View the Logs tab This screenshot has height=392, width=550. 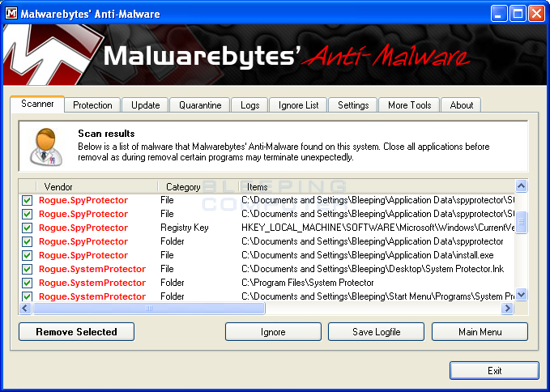tap(250, 105)
